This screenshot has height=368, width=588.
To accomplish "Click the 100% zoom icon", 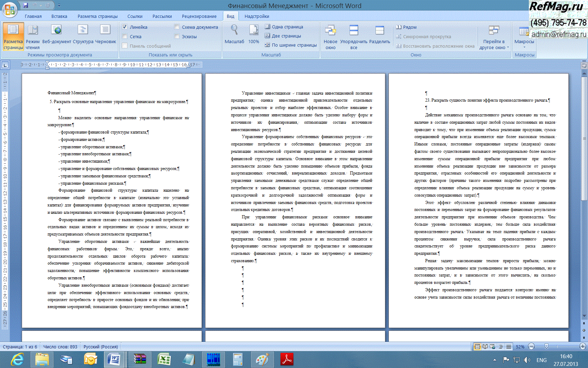I will click(254, 30).
